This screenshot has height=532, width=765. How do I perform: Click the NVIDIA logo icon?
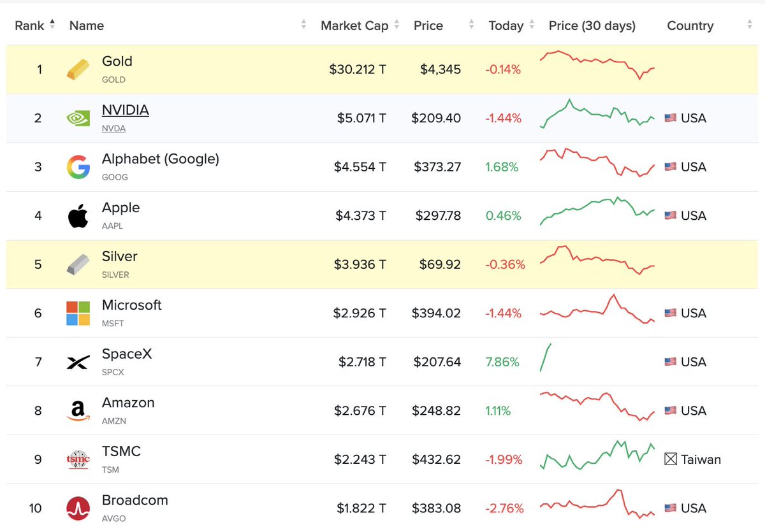tap(78, 118)
